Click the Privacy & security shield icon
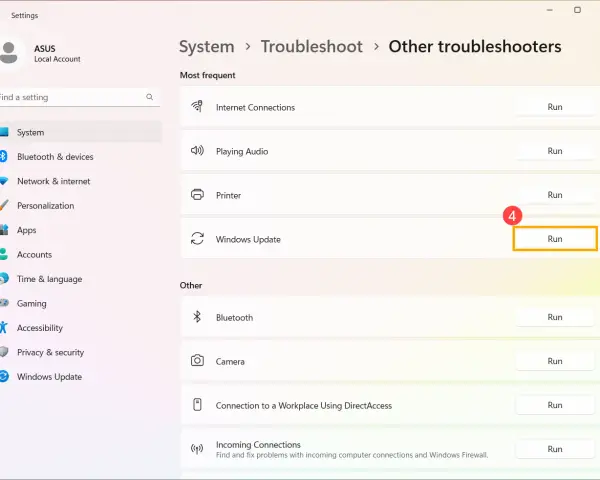The width and height of the screenshot is (600, 480). (4, 352)
